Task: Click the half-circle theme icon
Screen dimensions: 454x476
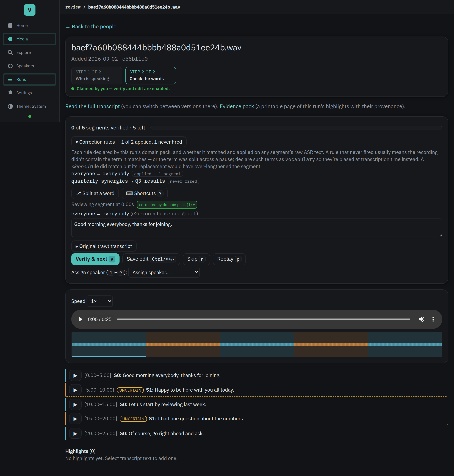Action: click(10, 106)
